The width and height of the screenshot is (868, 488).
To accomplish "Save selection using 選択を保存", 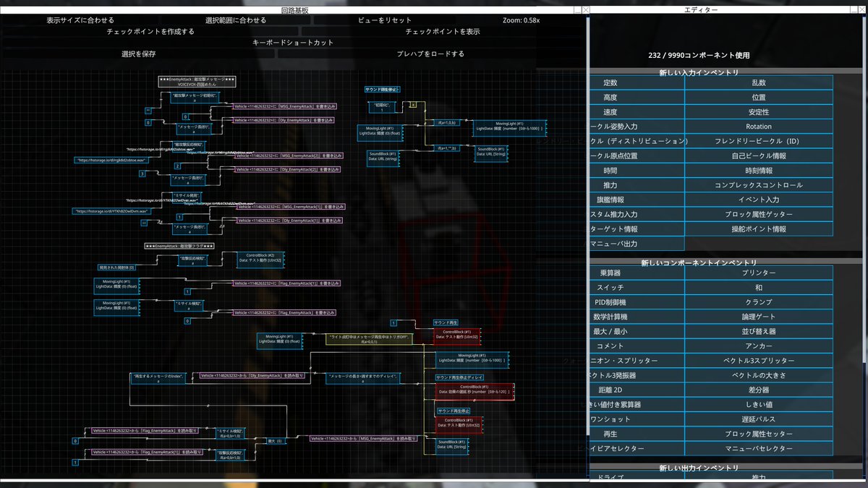I will (x=140, y=53).
